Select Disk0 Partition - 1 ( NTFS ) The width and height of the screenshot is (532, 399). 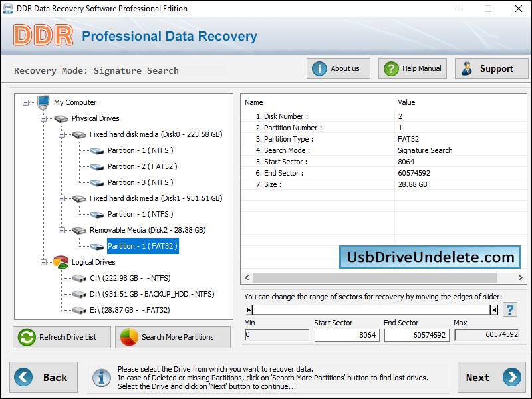[140, 150]
